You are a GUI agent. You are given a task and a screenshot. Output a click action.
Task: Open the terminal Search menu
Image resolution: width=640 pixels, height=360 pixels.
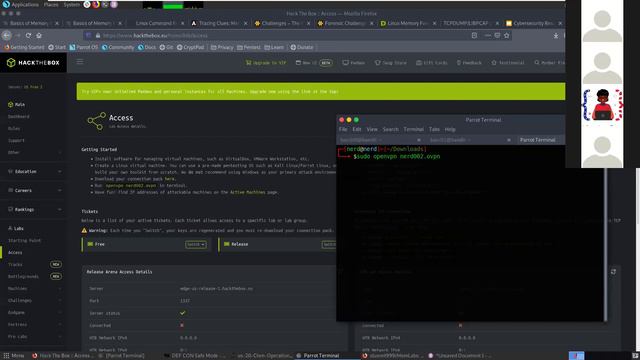tap(390, 129)
